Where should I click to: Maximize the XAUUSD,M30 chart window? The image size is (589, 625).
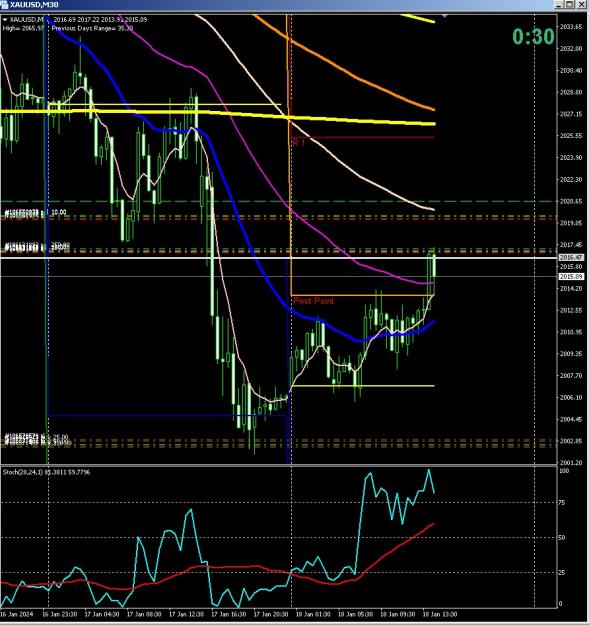(x=570, y=4)
